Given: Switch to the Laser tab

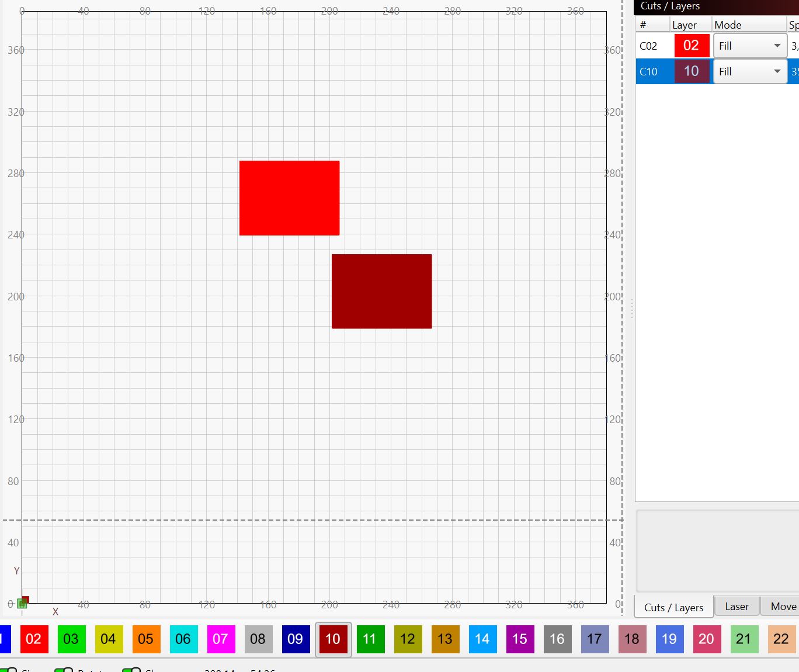Looking at the screenshot, I should tap(737, 607).
